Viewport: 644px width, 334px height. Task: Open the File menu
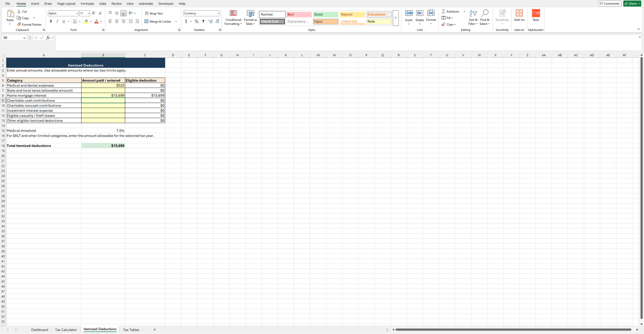tap(8, 3)
